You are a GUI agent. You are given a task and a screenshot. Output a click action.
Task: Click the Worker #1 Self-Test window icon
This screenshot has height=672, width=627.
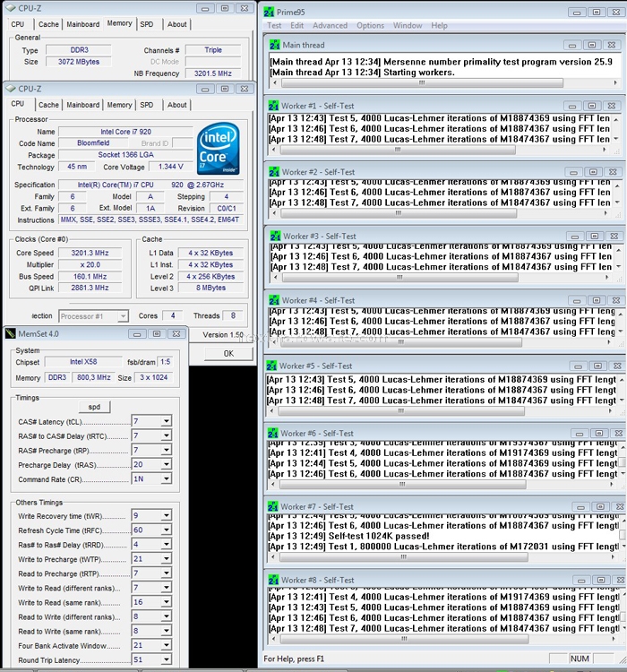click(273, 106)
